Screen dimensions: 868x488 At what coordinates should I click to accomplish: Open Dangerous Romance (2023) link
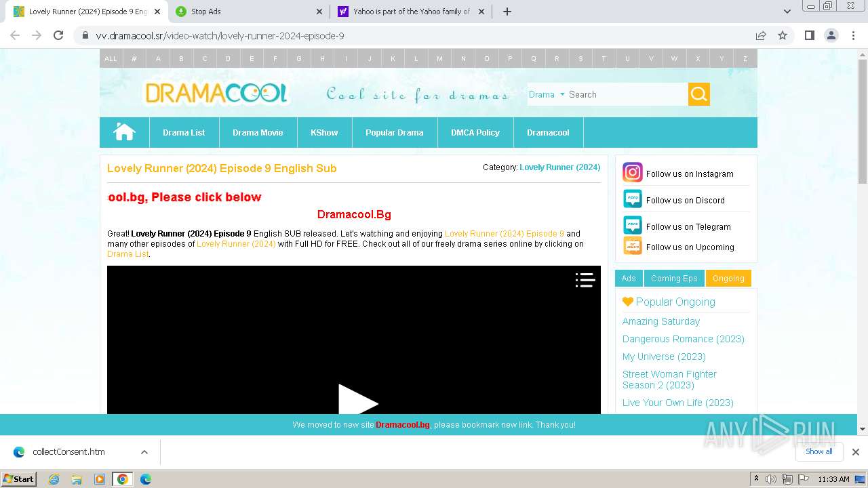[684, 339]
